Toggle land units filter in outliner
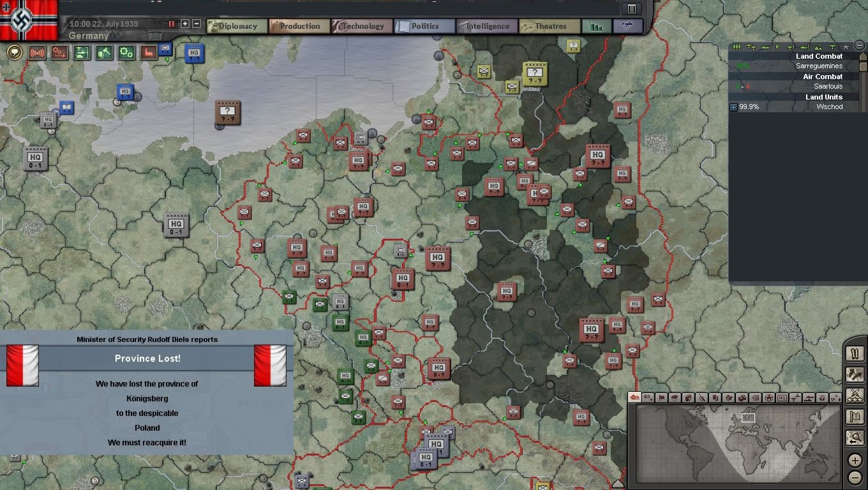 point(737,47)
